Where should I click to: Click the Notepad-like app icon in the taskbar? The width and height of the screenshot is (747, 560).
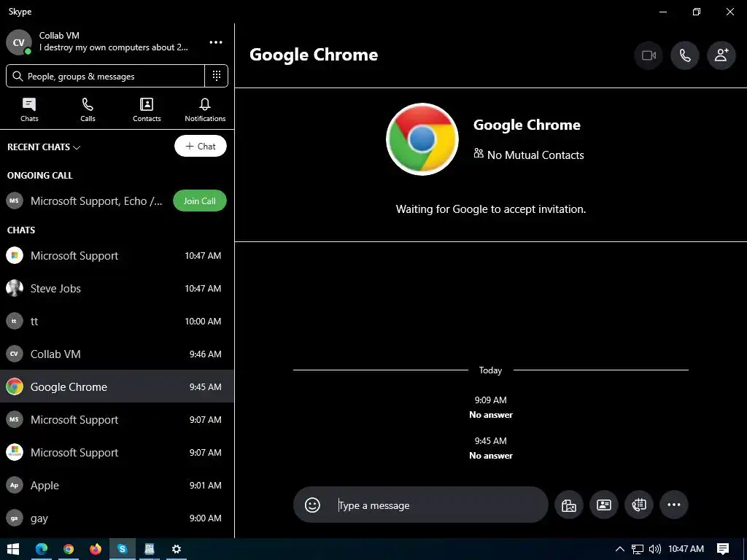click(149, 549)
